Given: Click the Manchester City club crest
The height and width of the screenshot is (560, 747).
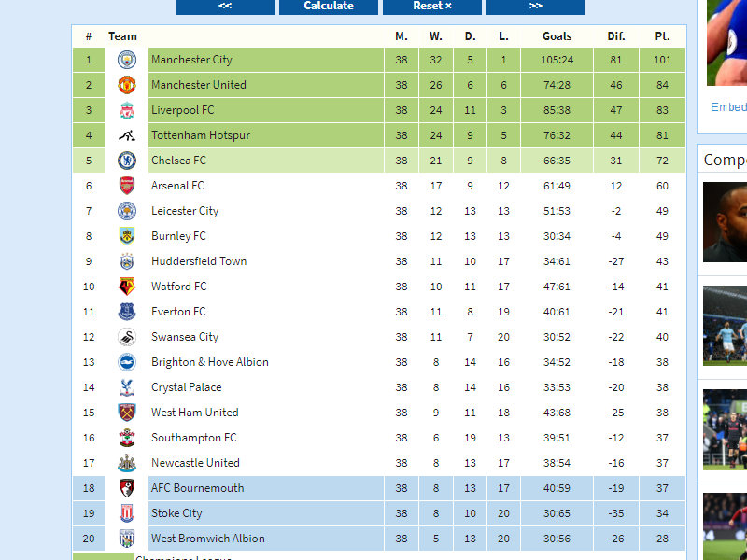Looking at the screenshot, I should 127,60.
